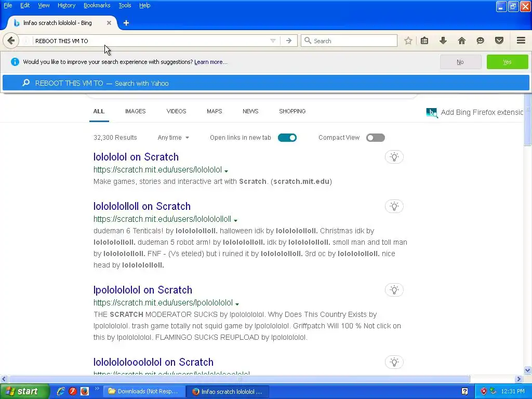The height and width of the screenshot is (399, 532).
Task: Switch to the MAPS results tab
Action: pos(215,111)
